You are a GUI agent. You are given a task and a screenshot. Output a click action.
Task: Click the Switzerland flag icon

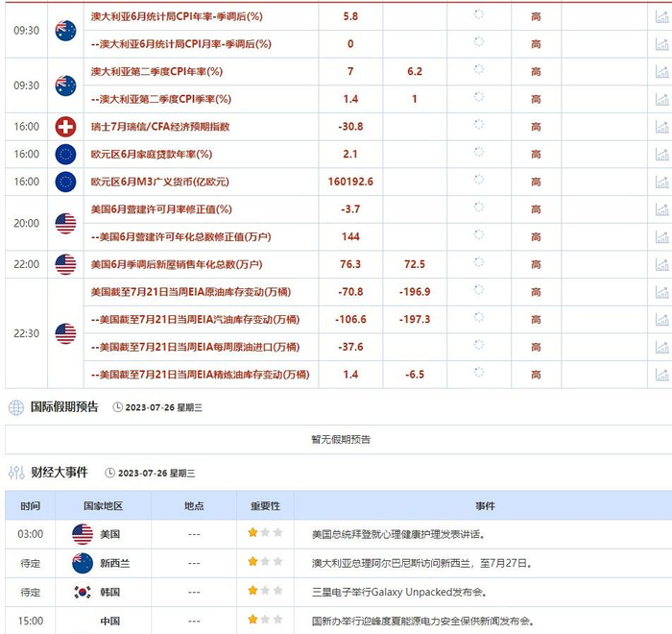pos(65,127)
